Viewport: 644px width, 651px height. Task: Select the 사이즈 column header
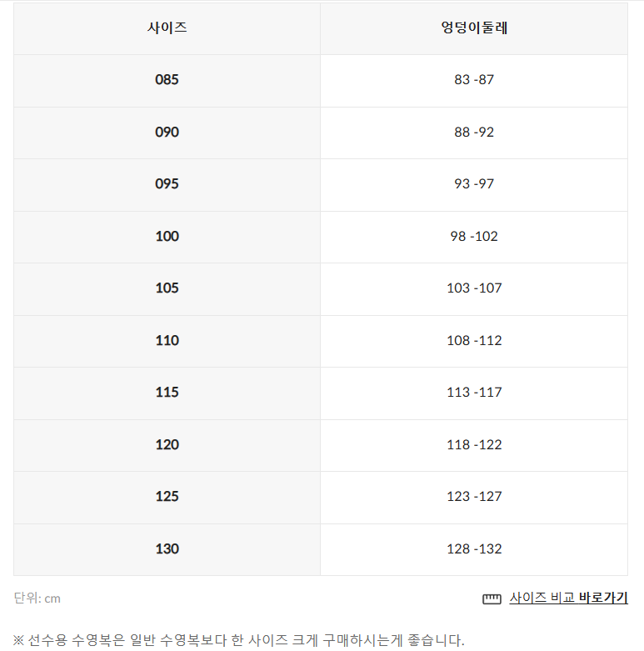coord(167,28)
